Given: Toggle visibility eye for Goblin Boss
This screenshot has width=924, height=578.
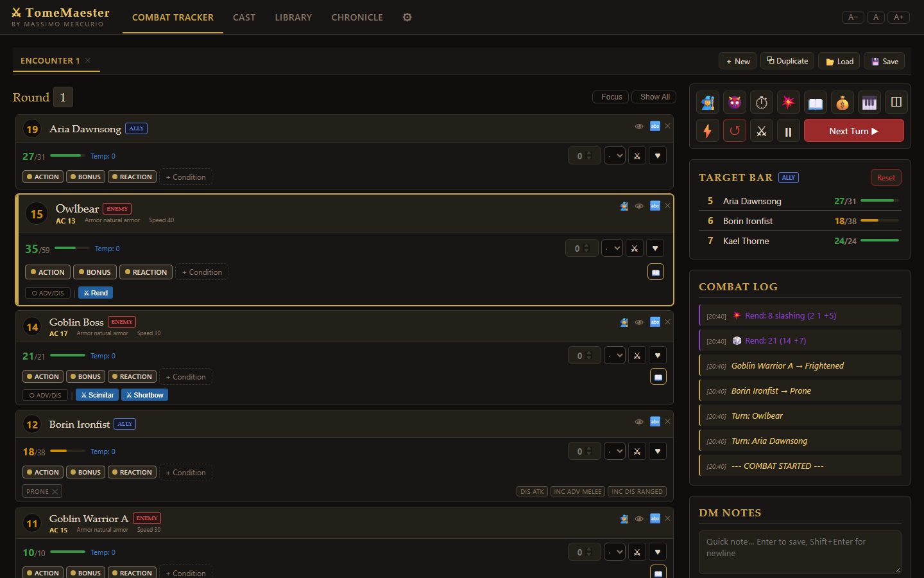Looking at the screenshot, I should point(639,322).
